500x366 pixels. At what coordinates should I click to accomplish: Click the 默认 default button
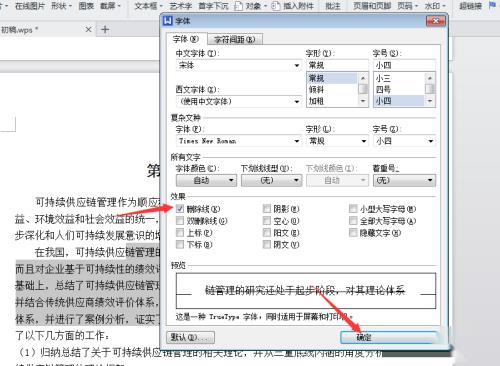190,337
